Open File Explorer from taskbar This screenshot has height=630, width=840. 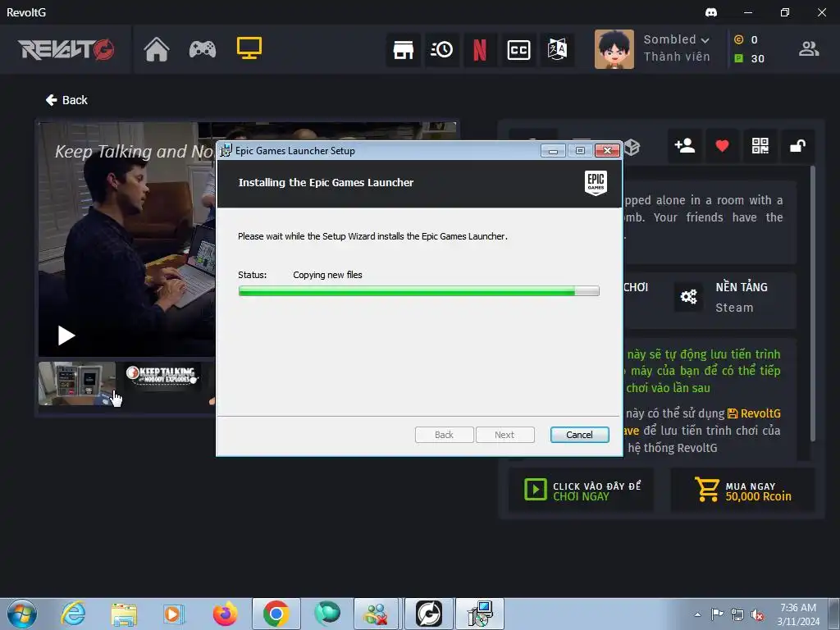click(124, 614)
